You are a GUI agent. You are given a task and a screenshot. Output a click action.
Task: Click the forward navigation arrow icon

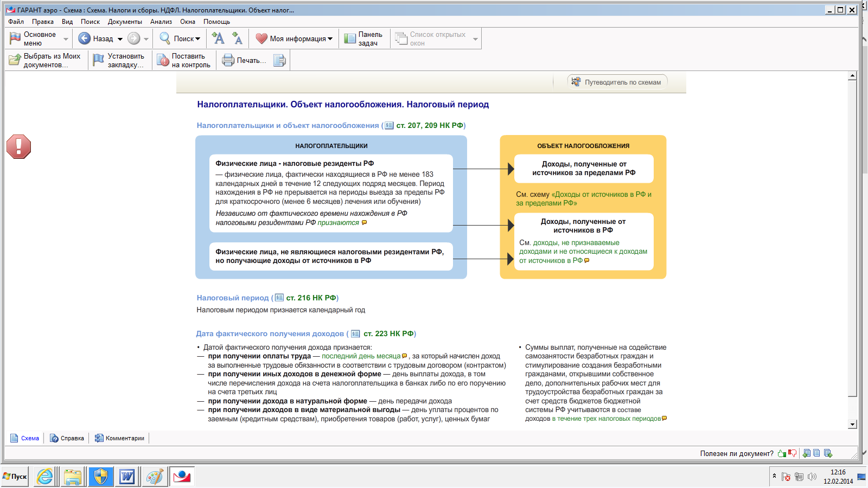click(133, 38)
